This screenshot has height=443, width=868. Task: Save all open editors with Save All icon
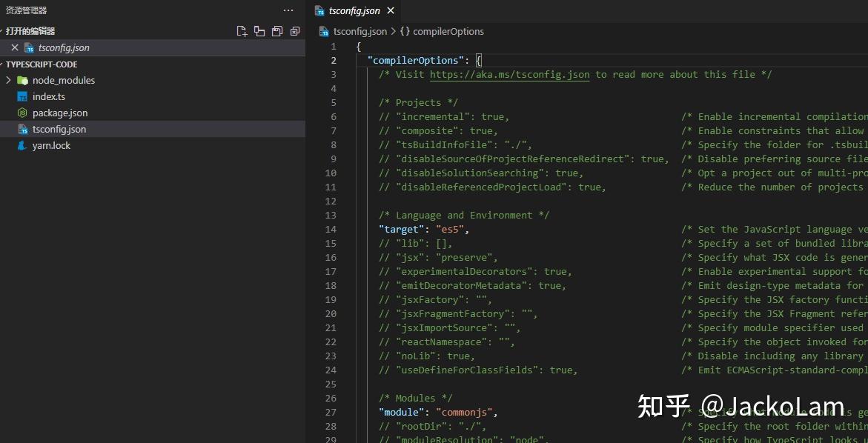277,31
